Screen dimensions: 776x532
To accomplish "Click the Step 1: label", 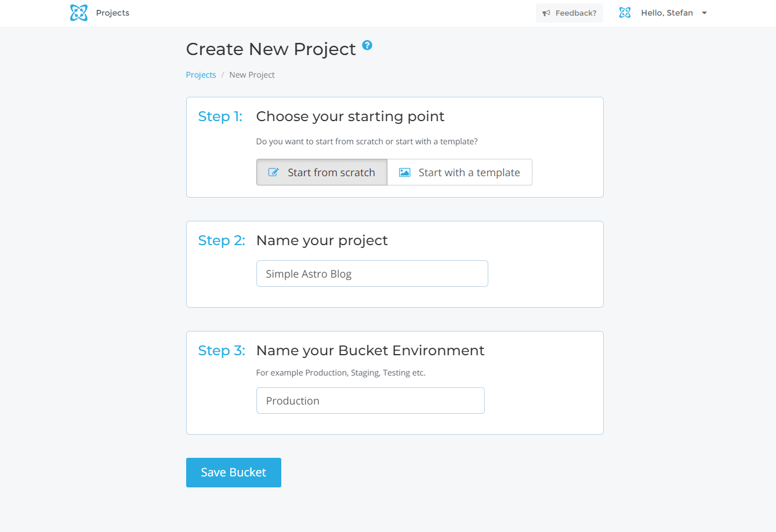I will tap(220, 116).
